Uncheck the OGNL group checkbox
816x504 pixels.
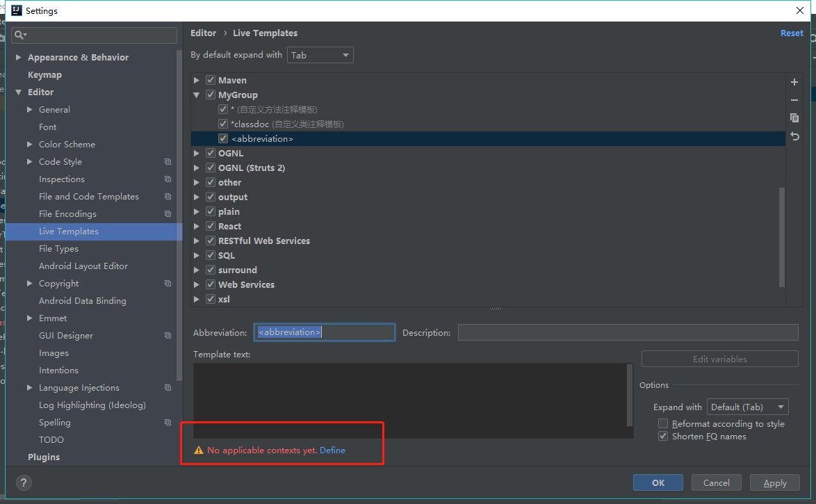(x=211, y=153)
